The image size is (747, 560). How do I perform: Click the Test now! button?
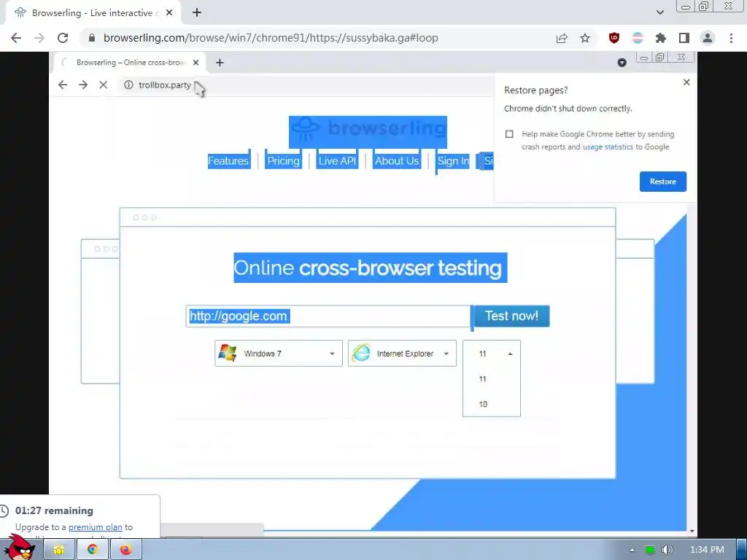[x=511, y=316]
